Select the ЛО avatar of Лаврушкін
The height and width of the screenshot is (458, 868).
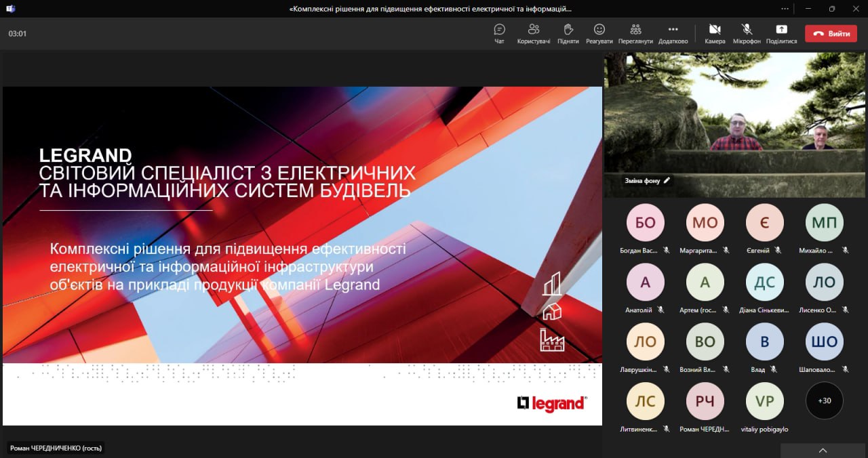click(646, 342)
